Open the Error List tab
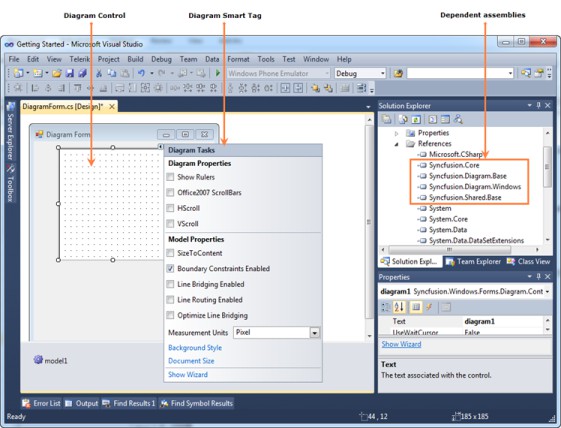Screen dimensions: 561x428 coord(41,403)
